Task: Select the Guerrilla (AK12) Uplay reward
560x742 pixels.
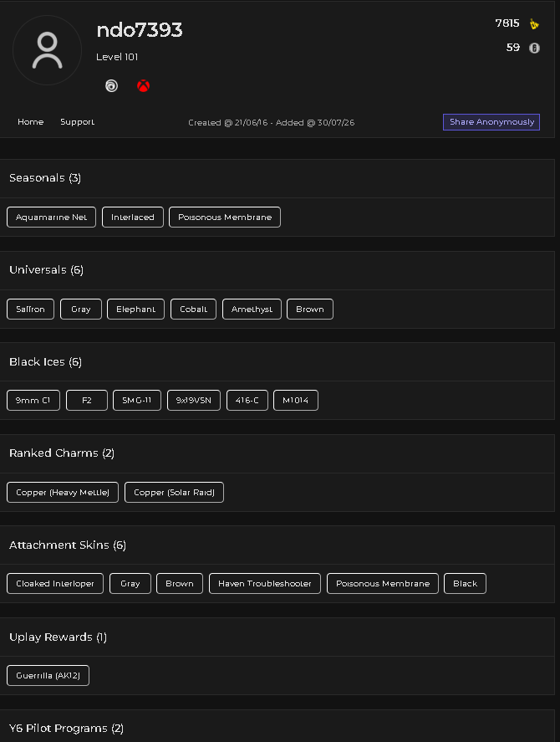Action: (48, 675)
